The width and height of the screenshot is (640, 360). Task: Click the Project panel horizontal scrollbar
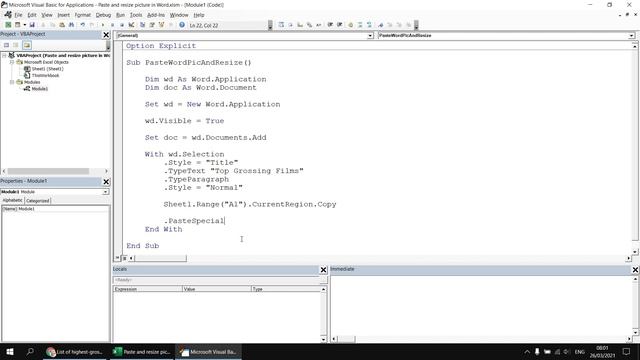coord(55,171)
